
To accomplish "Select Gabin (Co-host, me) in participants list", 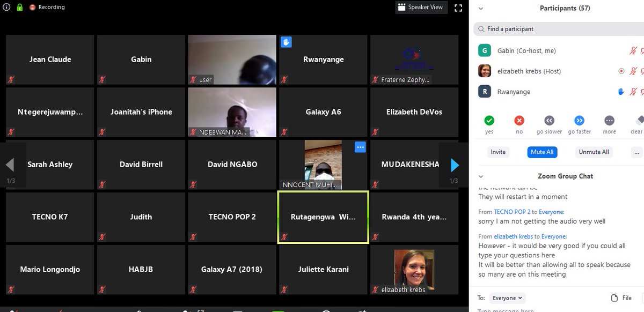I will pos(559,51).
